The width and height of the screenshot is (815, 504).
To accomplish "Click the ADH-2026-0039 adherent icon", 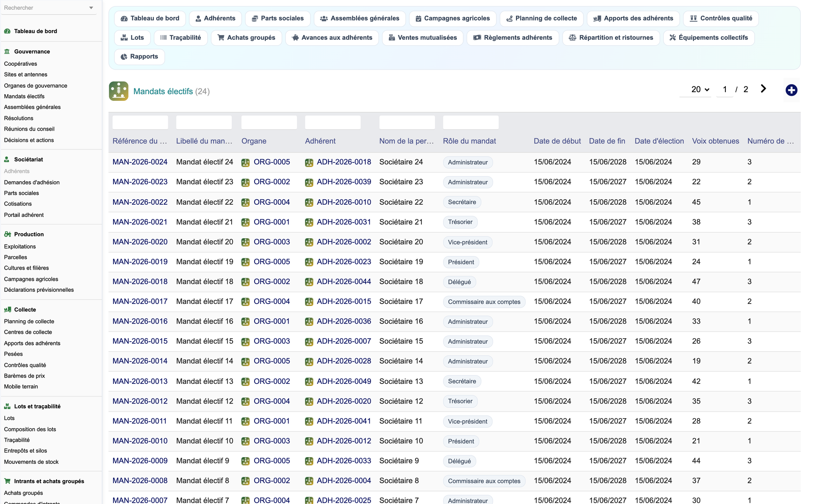I will coord(309,183).
